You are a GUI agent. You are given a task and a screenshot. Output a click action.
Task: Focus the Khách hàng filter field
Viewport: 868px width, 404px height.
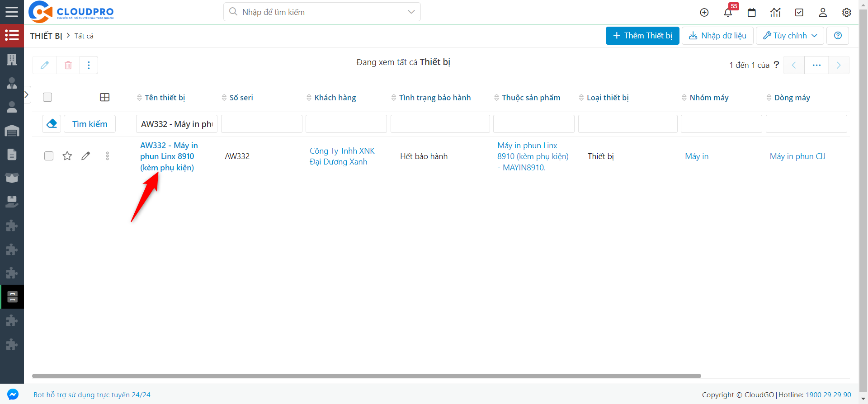point(346,124)
